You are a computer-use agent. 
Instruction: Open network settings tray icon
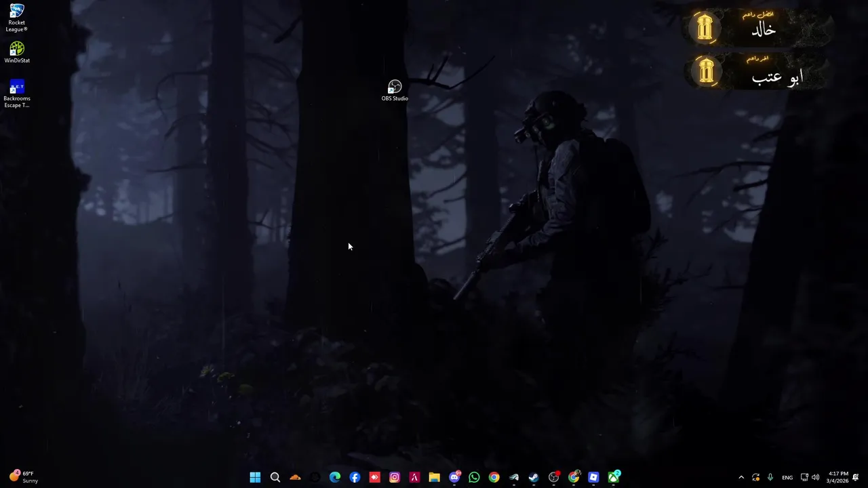point(804,478)
